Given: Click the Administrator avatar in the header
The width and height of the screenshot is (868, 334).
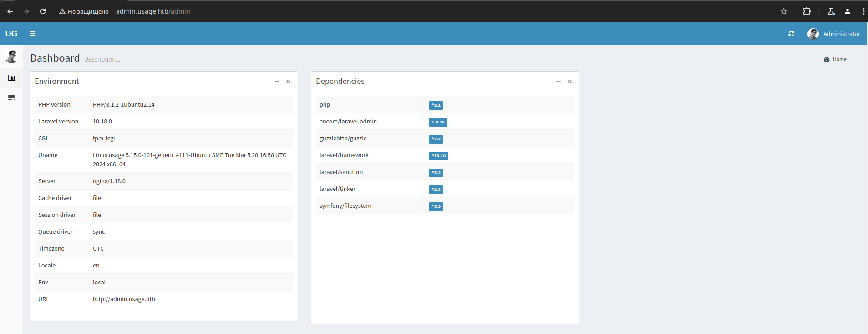Looking at the screenshot, I should pyautogui.click(x=813, y=34).
